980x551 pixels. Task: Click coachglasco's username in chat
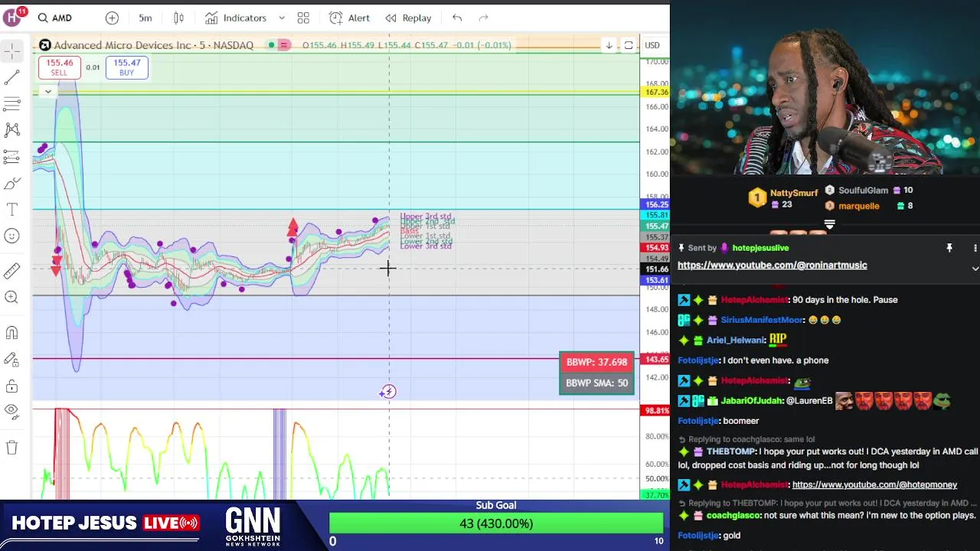[733, 516]
